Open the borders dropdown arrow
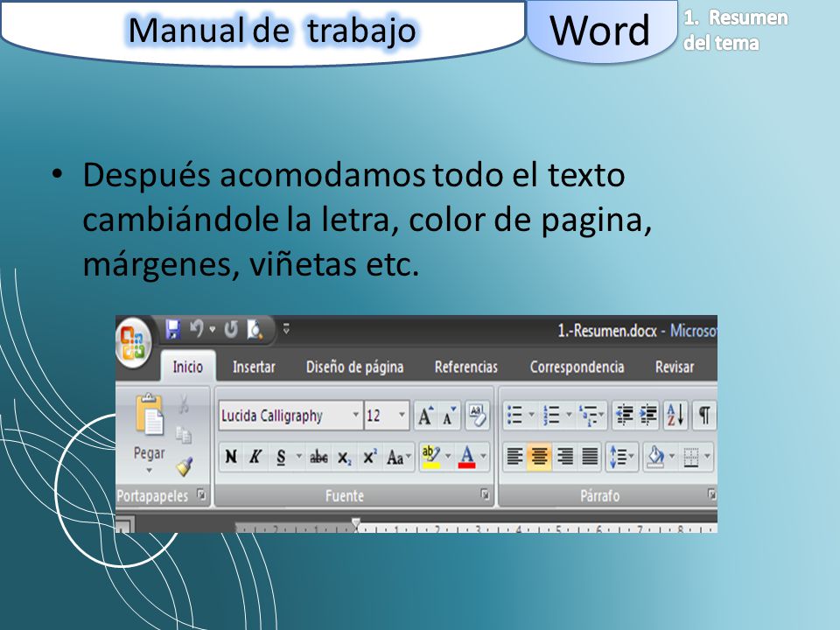This screenshot has width=840, height=630. [x=707, y=457]
